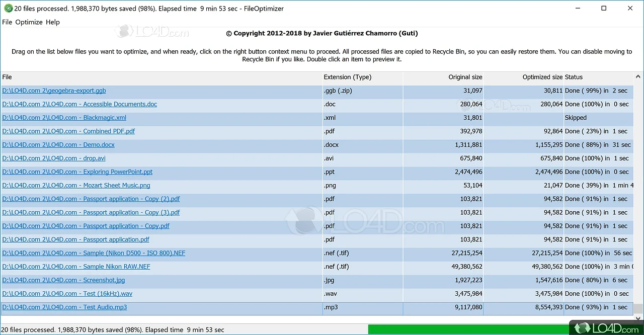Click the FileOptimizer app icon in title bar
The width and height of the screenshot is (644, 335).
(8, 9)
